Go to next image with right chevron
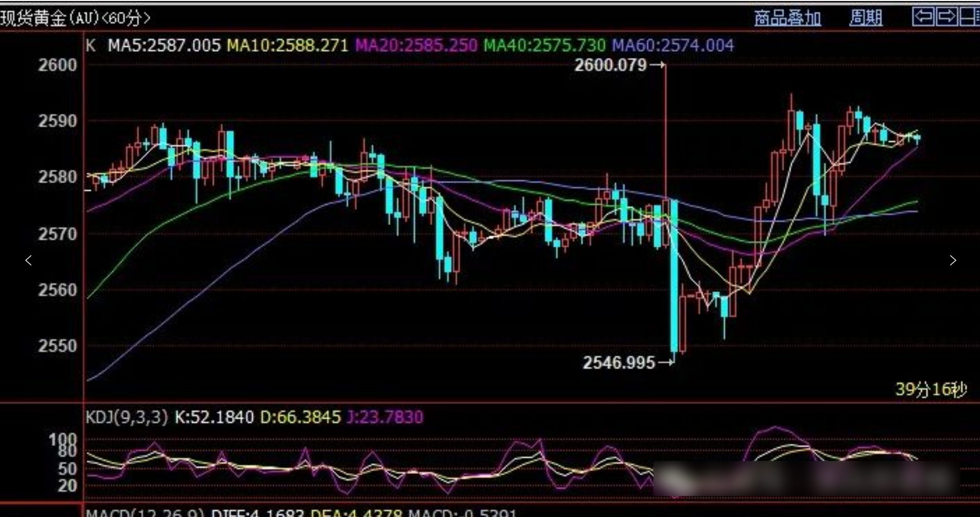980x517 pixels. [952, 261]
